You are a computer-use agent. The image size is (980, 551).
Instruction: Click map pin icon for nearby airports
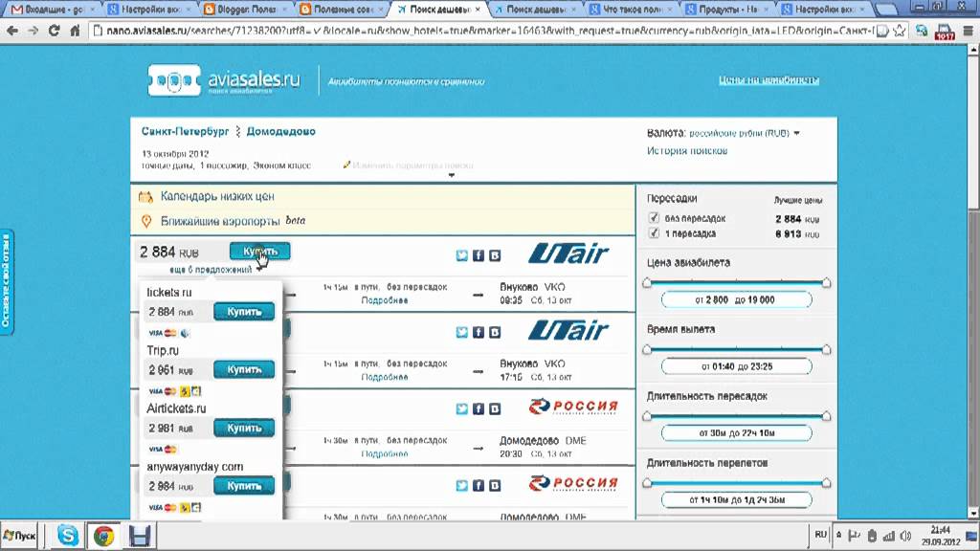[x=146, y=221]
